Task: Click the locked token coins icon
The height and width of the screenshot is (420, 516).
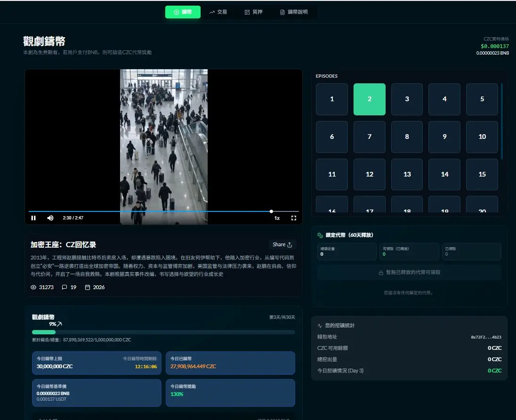Action: point(320,235)
